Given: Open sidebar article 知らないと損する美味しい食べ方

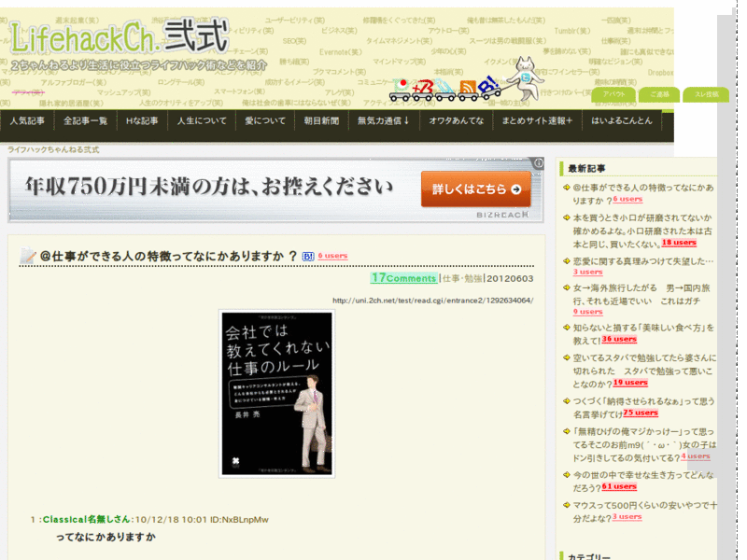Looking at the screenshot, I should pos(643,334).
